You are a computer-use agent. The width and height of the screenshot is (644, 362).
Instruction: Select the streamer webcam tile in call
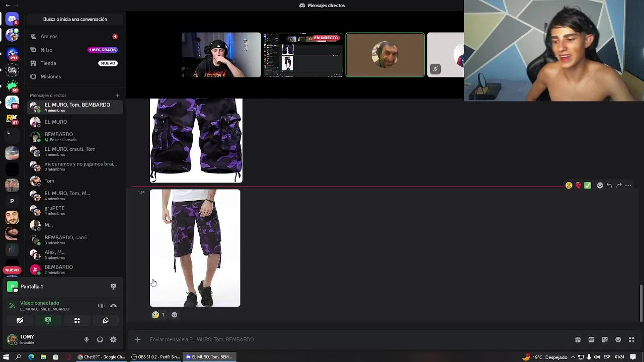pos(221,55)
